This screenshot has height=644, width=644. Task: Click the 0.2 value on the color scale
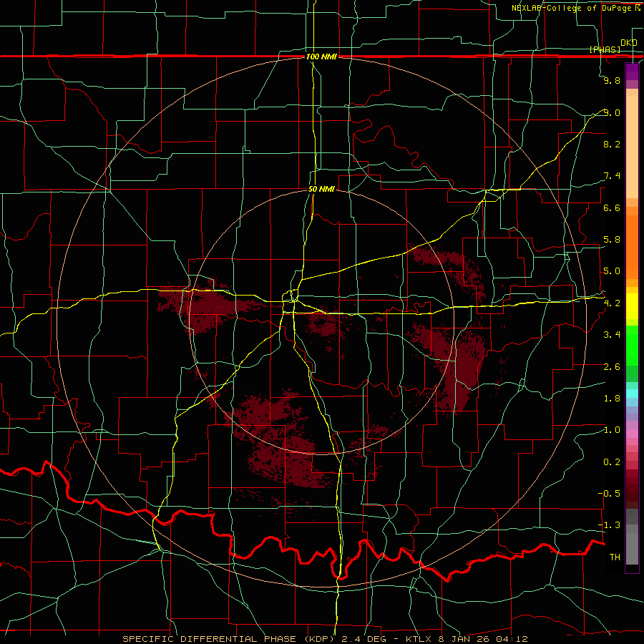click(612, 462)
